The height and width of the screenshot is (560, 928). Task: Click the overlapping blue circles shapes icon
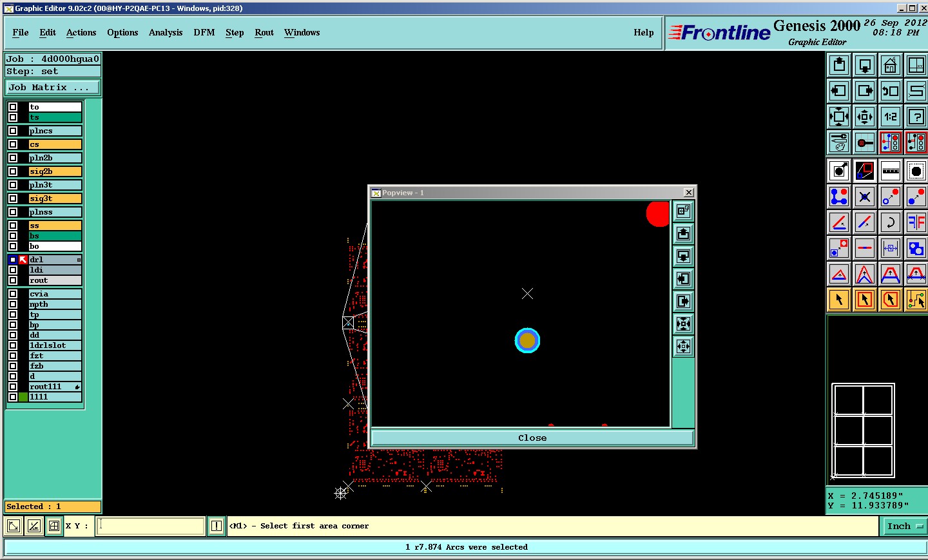click(x=916, y=248)
